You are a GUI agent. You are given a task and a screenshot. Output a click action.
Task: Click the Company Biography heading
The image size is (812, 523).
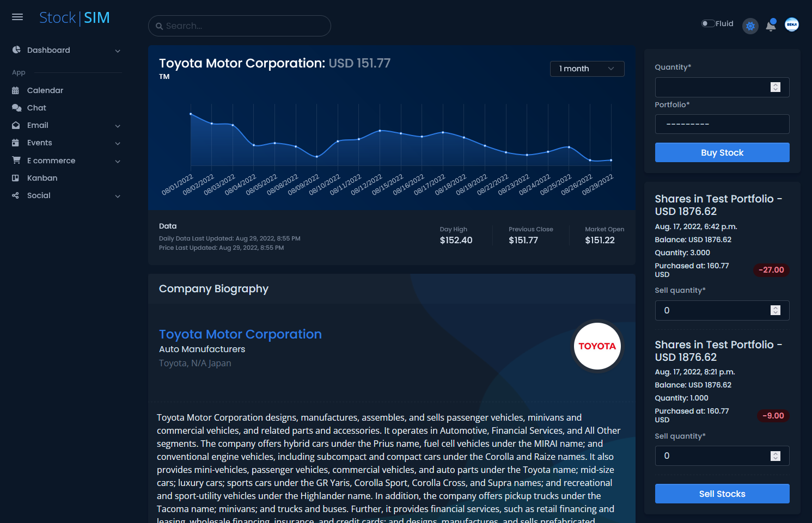[213, 289]
